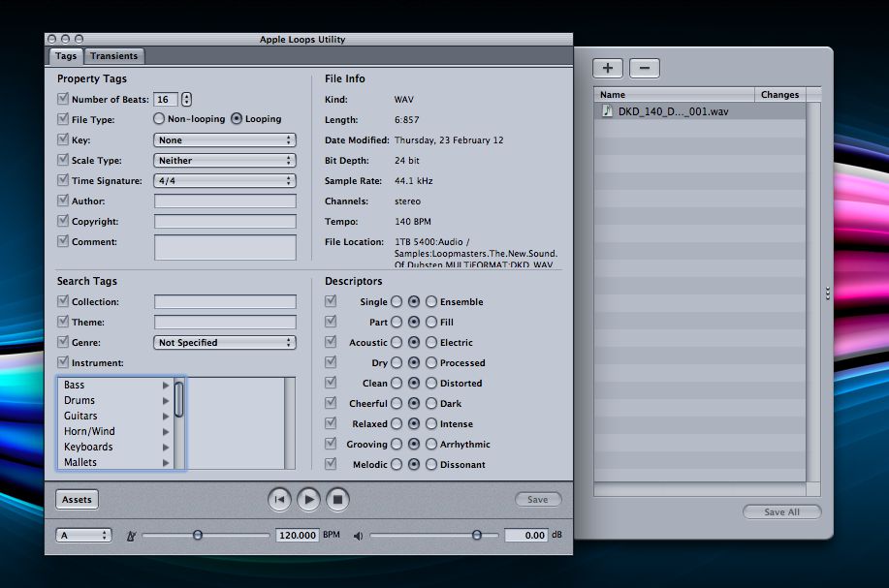This screenshot has width=889, height=588.
Task: Click the Author text field
Action: (225, 201)
